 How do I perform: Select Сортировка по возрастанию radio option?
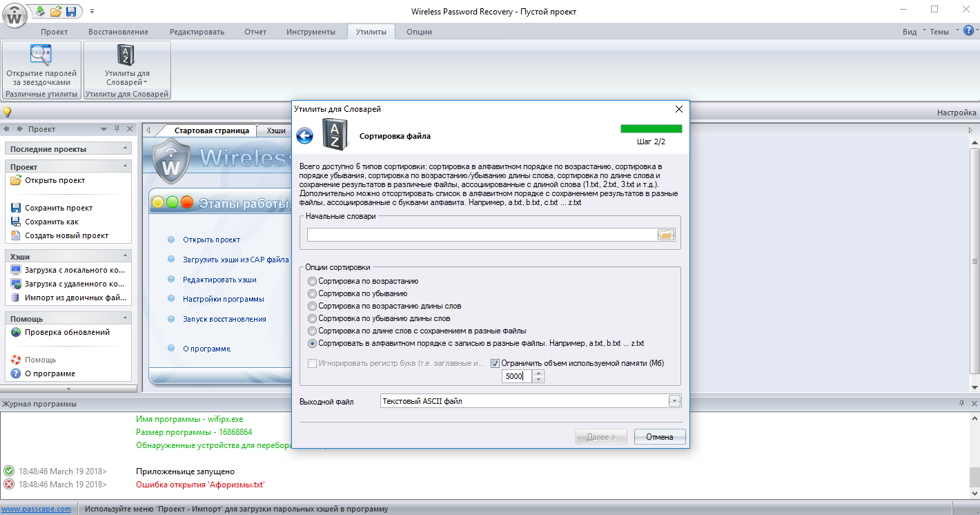[x=313, y=282]
